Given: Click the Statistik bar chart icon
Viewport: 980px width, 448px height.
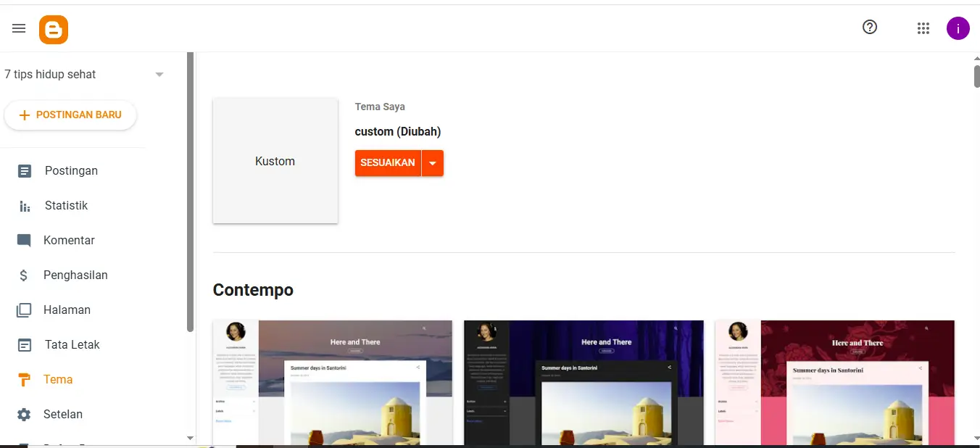Looking at the screenshot, I should click(x=25, y=206).
